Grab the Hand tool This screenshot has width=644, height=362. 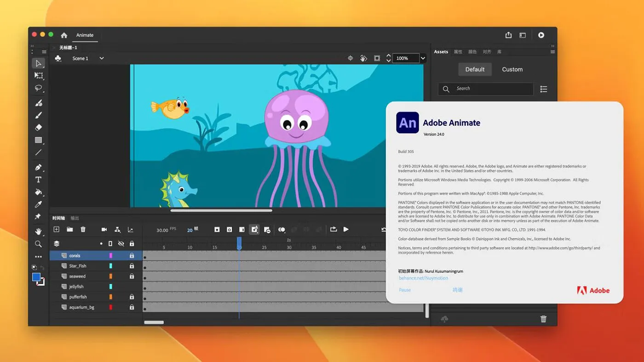[39, 231]
